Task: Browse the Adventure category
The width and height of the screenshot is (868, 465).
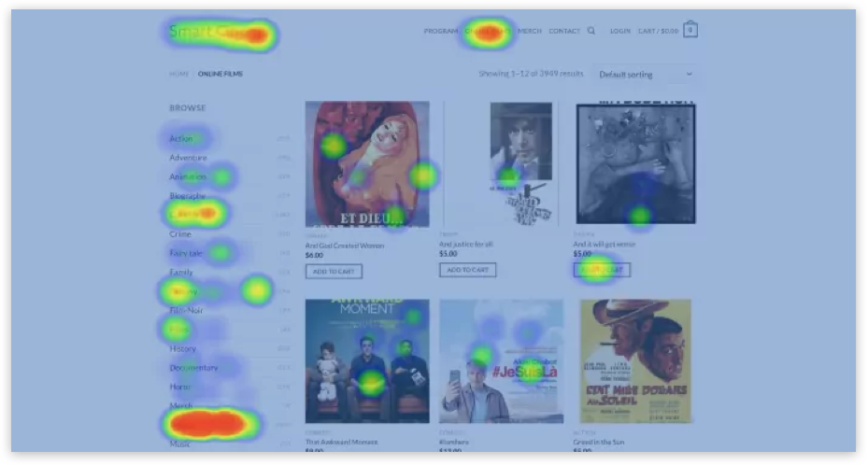Action: click(x=188, y=158)
